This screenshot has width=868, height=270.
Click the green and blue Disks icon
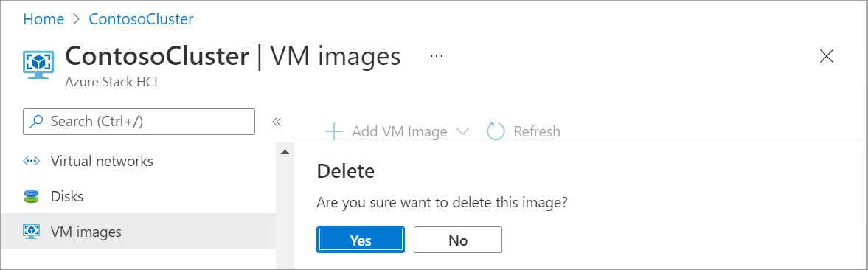(32, 196)
